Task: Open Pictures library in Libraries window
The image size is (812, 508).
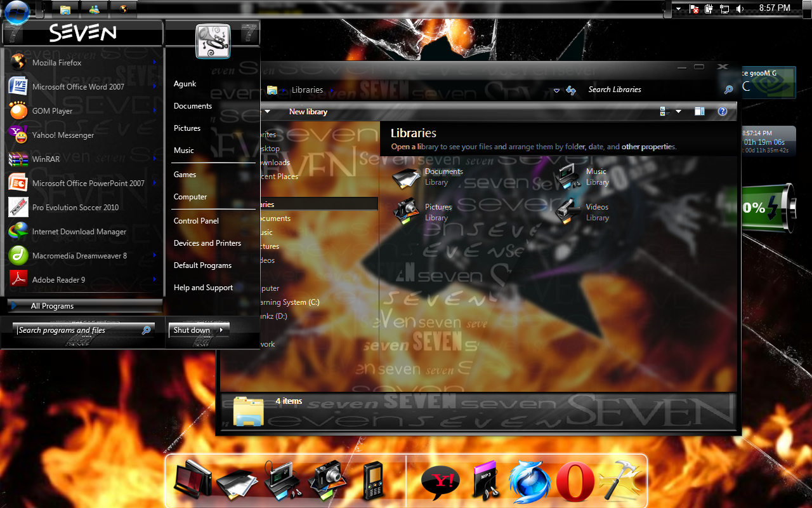Action: coord(422,212)
